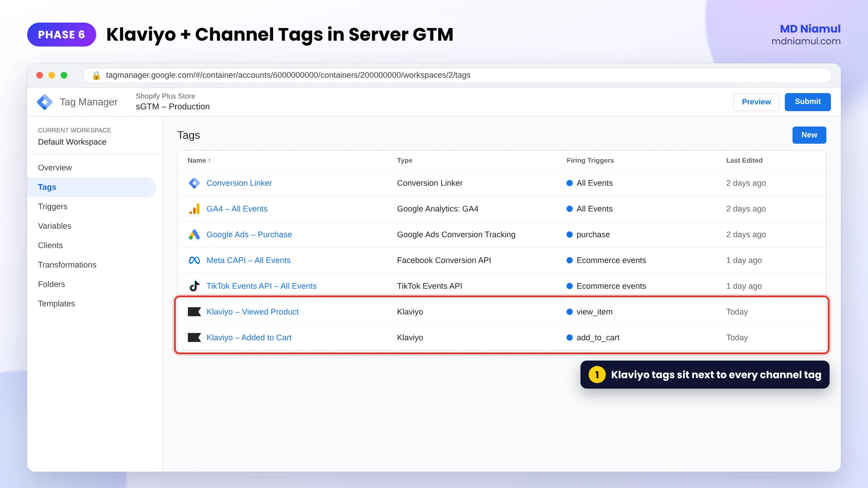Click Facebook Conversion API type cell

coord(444,260)
